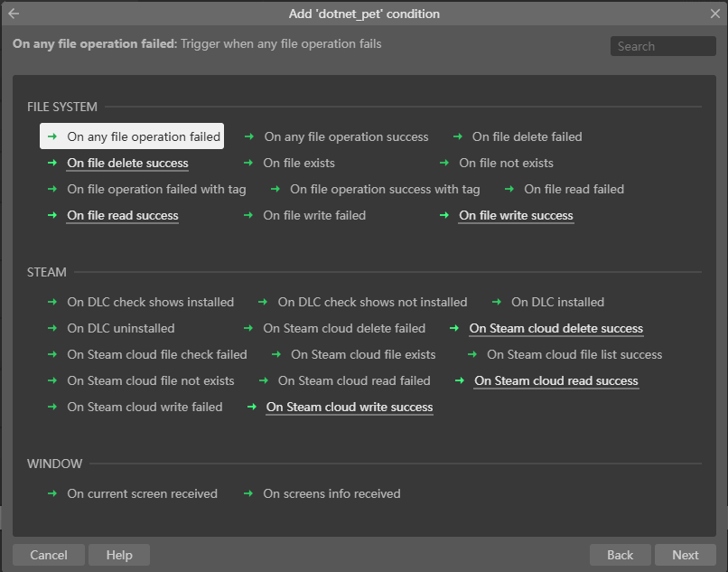Click arrow icon beside On DLC uninstalled
The image size is (728, 572).
[52, 328]
